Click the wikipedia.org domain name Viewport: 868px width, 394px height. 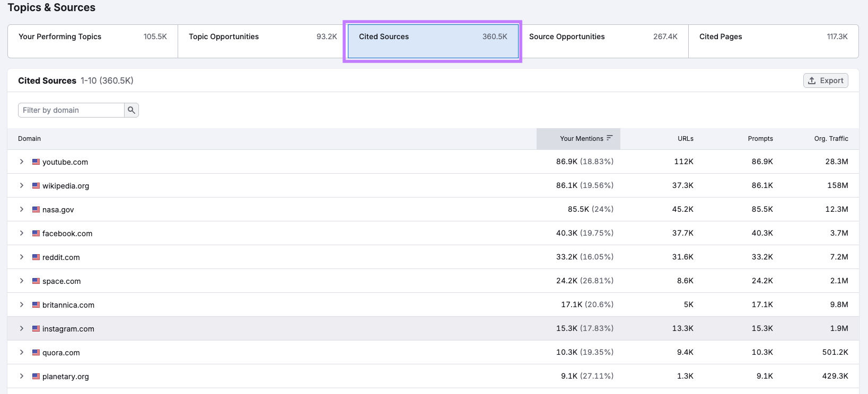click(66, 186)
